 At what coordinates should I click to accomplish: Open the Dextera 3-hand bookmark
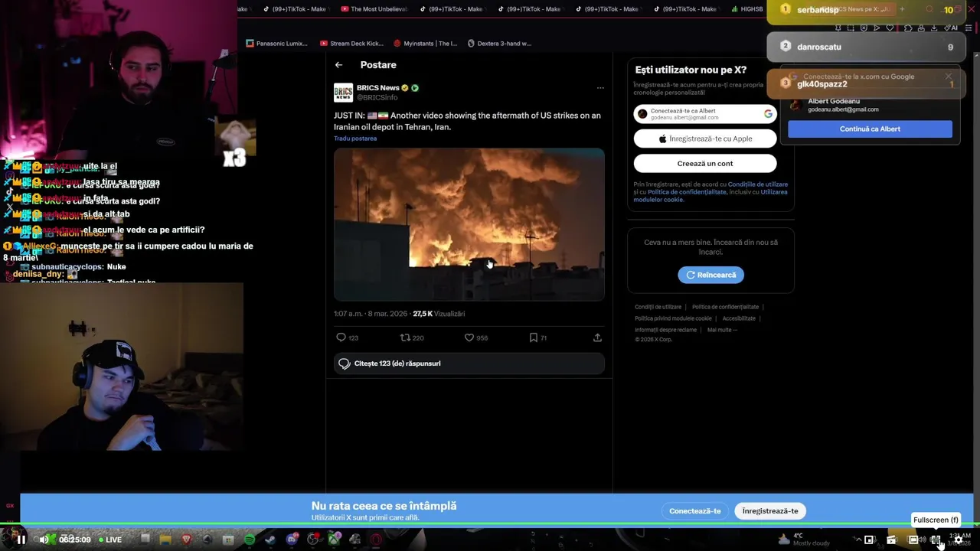pyautogui.click(x=499, y=44)
